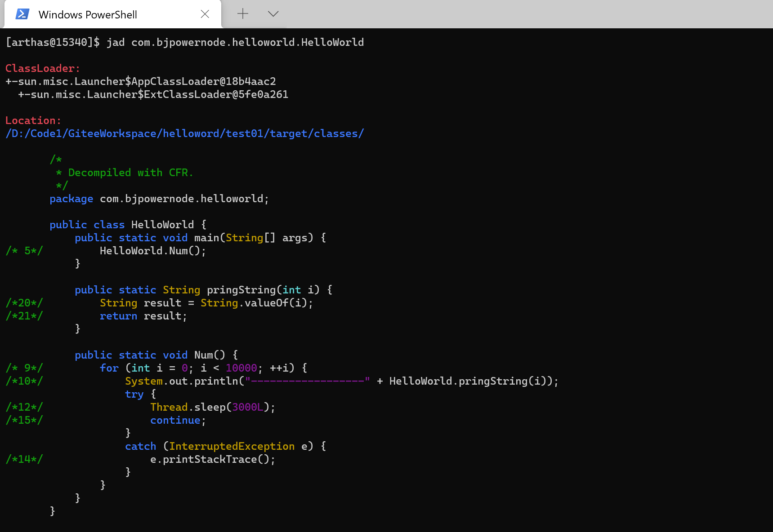Image resolution: width=773 pixels, height=532 pixels.
Task: Click the Decompiled with CFR comment
Action: [x=125, y=173]
